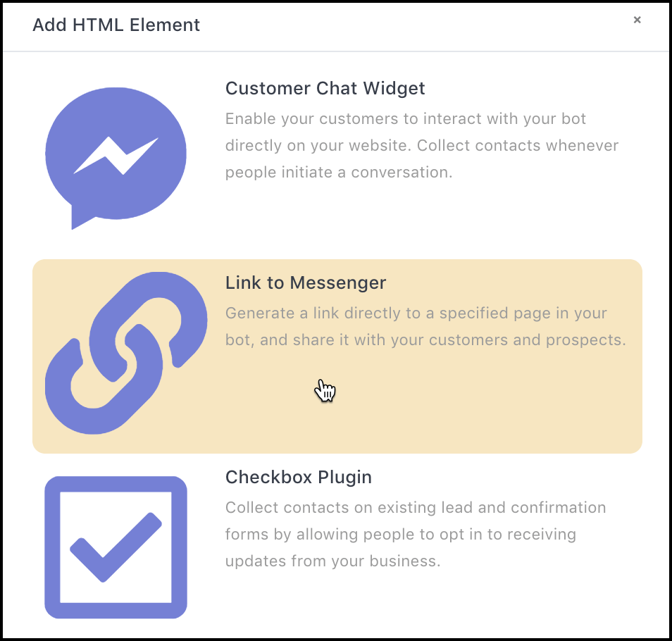
Task: Click the white lightning bolt in Messenger icon
Action: pos(116,156)
